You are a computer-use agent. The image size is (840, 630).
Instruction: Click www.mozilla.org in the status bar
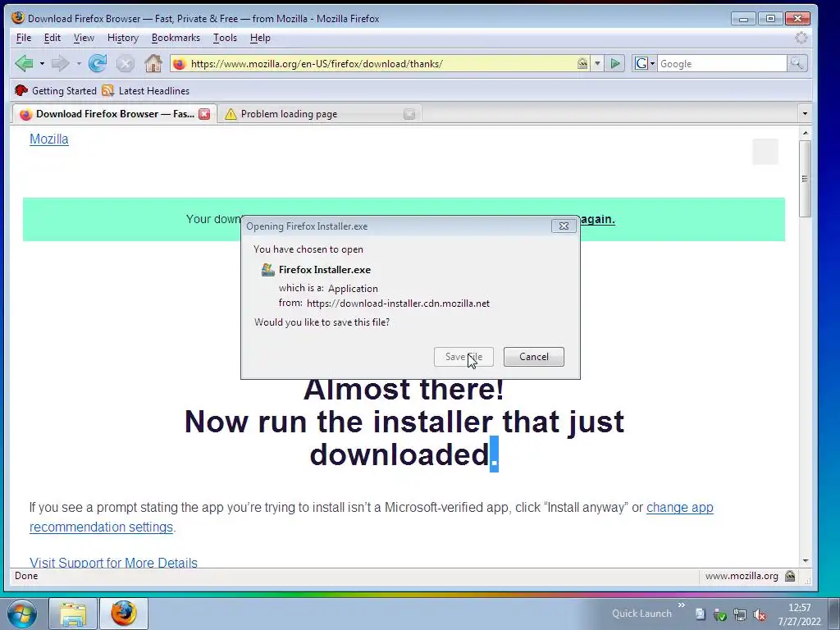tap(742, 576)
